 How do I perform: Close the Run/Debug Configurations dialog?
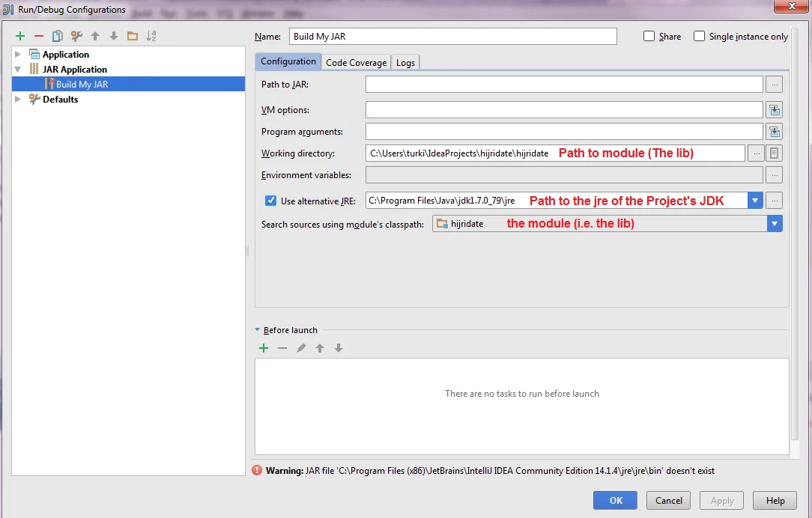click(x=791, y=6)
